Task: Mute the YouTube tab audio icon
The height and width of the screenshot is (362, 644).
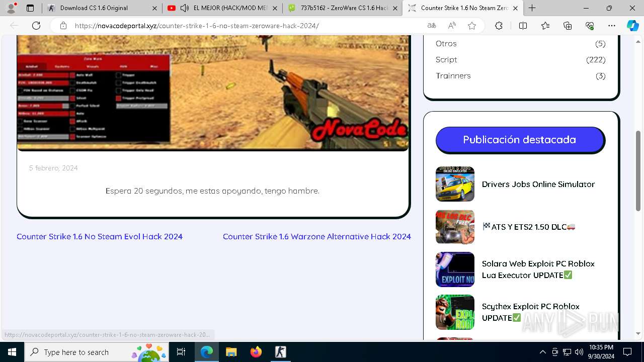Action: (185, 8)
